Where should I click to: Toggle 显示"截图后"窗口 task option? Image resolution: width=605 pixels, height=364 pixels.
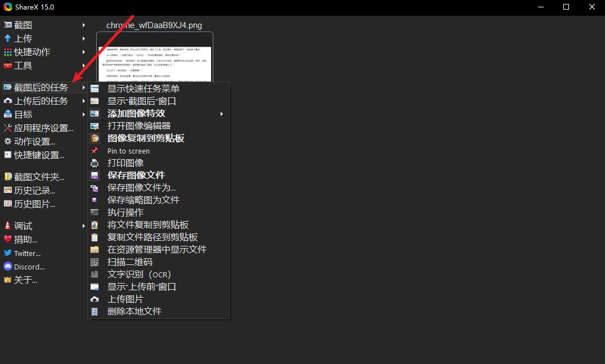coord(159,101)
